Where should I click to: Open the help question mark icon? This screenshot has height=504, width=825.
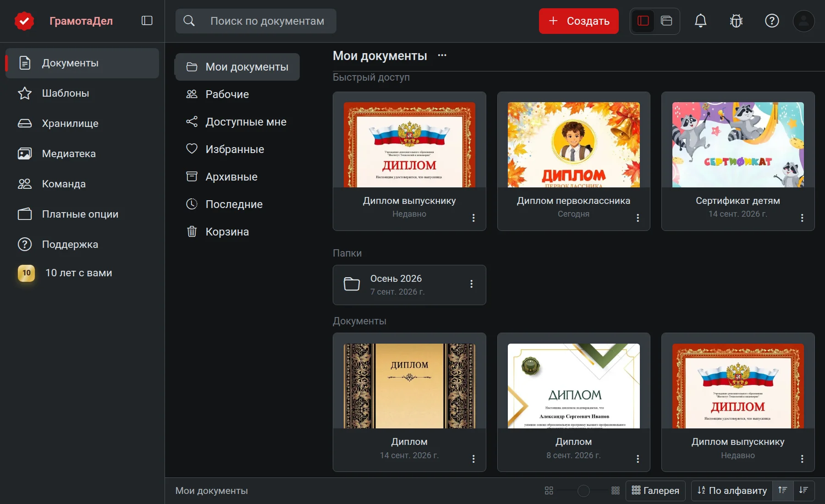[x=772, y=21]
